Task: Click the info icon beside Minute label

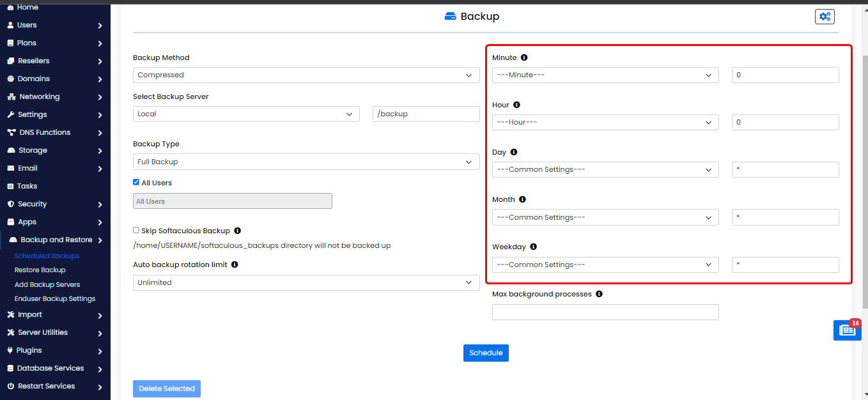Action: [524, 58]
